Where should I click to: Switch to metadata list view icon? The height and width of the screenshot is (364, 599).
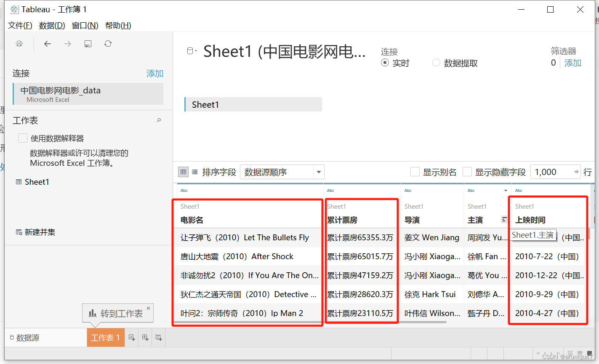click(195, 172)
